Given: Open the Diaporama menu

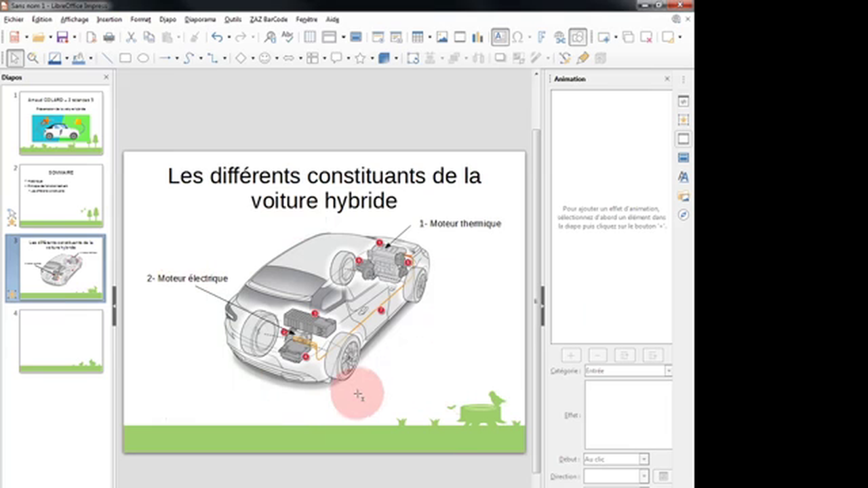Looking at the screenshot, I should tap(199, 19).
